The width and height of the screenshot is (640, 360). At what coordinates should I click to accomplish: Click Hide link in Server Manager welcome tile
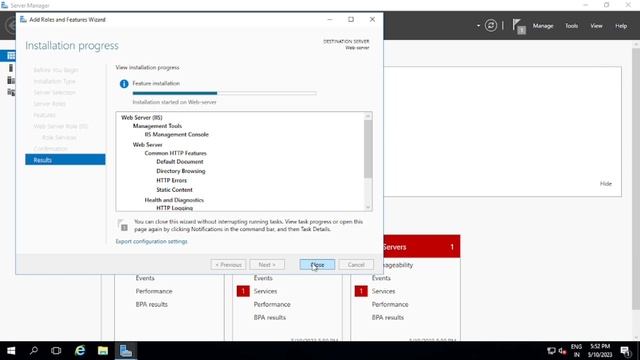[x=606, y=184]
